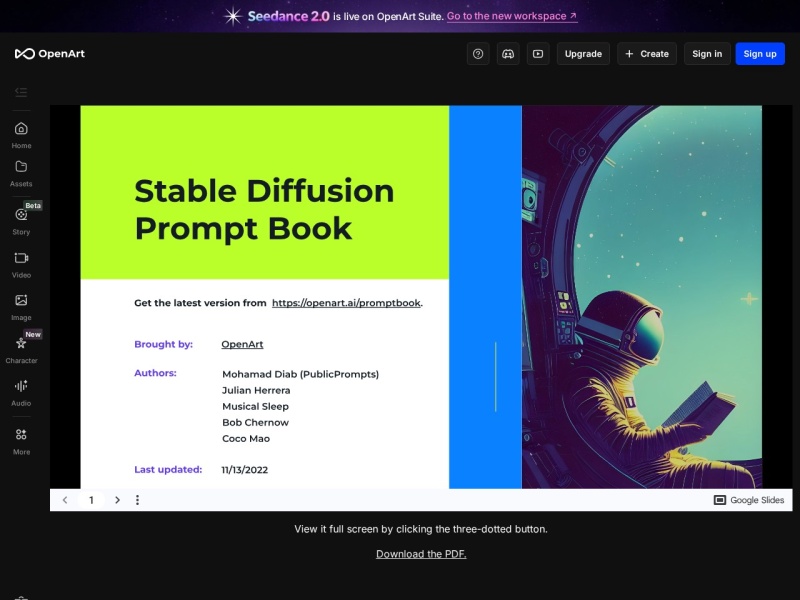Image resolution: width=800 pixels, height=600 pixels.
Task: Open Assets in the sidebar
Action: [21, 173]
